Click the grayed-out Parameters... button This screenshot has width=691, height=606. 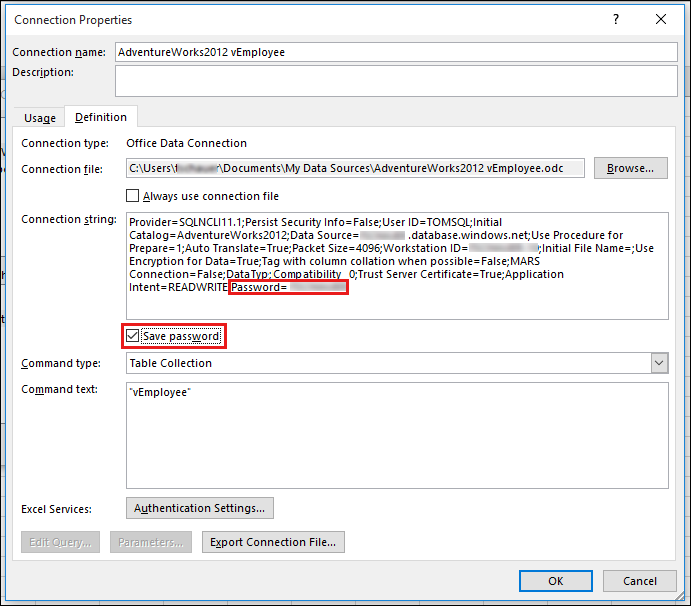[151, 542]
